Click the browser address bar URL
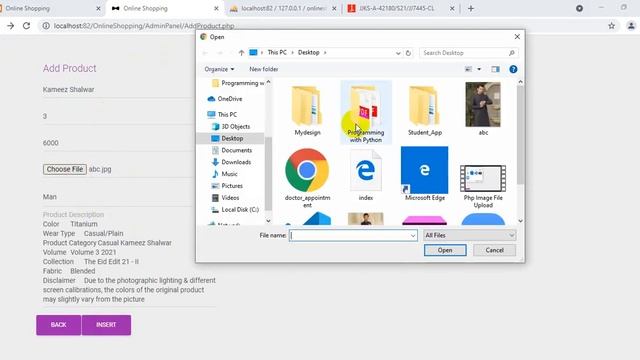Screen dimensions: 640x360 click(x=144, y=26)
